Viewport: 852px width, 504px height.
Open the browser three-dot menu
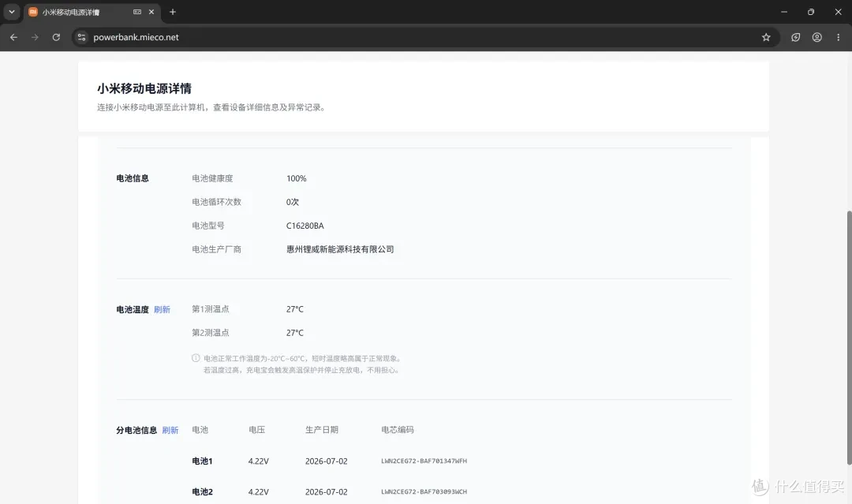point(839,38)
